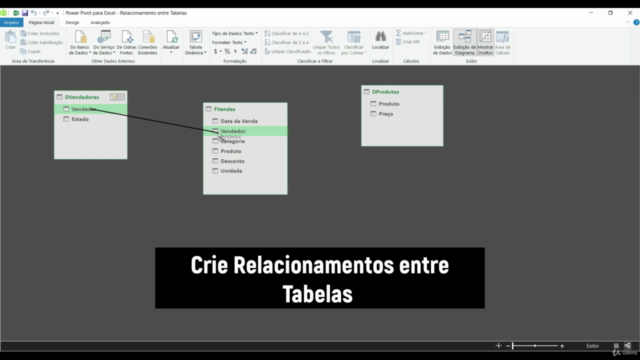
Task: Select Vendedor field in FVendas table
Action: pyautogui.click(x=245, y=131)
